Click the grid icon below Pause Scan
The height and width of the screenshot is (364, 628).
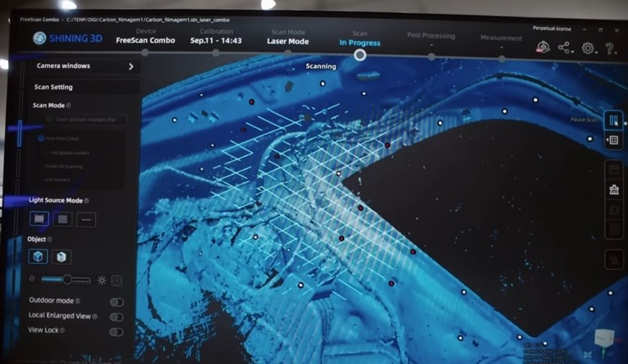(x=612, y=141)
